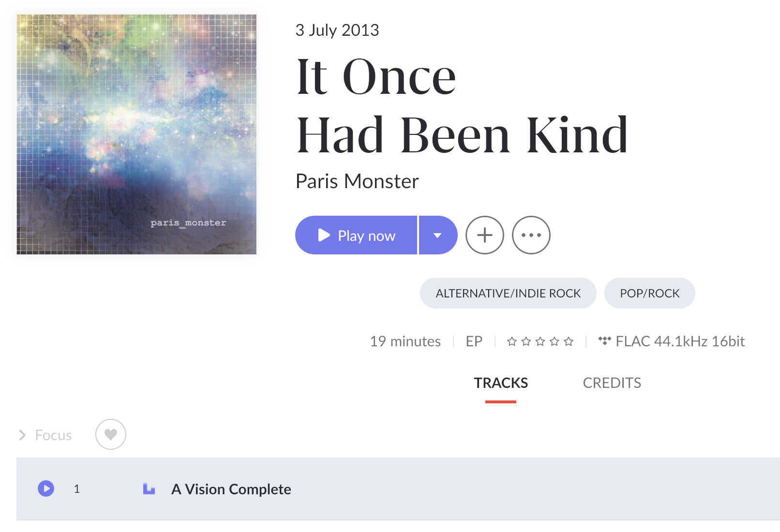Expand the Focus section chevron
780x532 pixels.
tap(22, 435)
